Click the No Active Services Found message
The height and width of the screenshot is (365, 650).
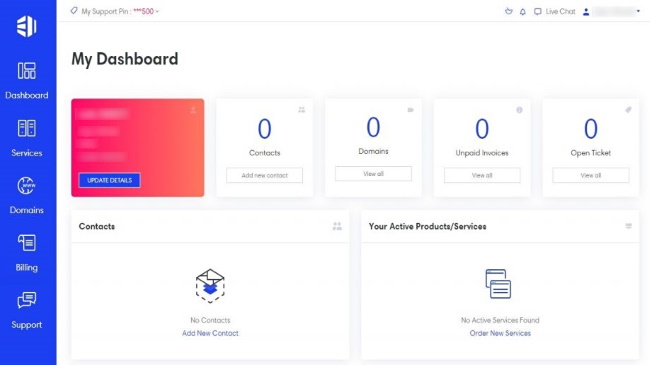coord(500,320)
